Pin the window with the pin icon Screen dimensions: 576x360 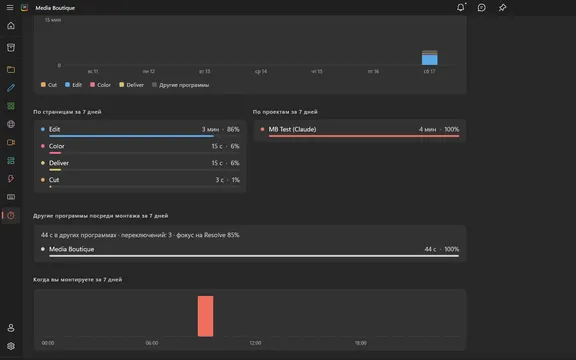502,8
